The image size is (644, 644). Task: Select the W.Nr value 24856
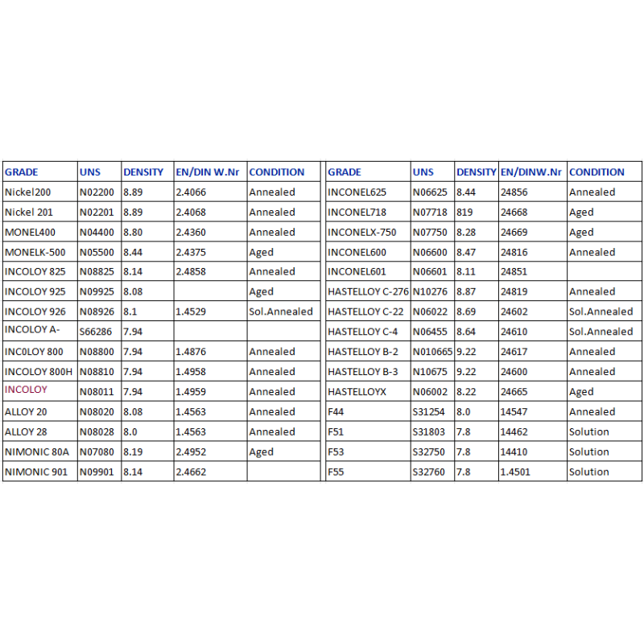point(533,192)
